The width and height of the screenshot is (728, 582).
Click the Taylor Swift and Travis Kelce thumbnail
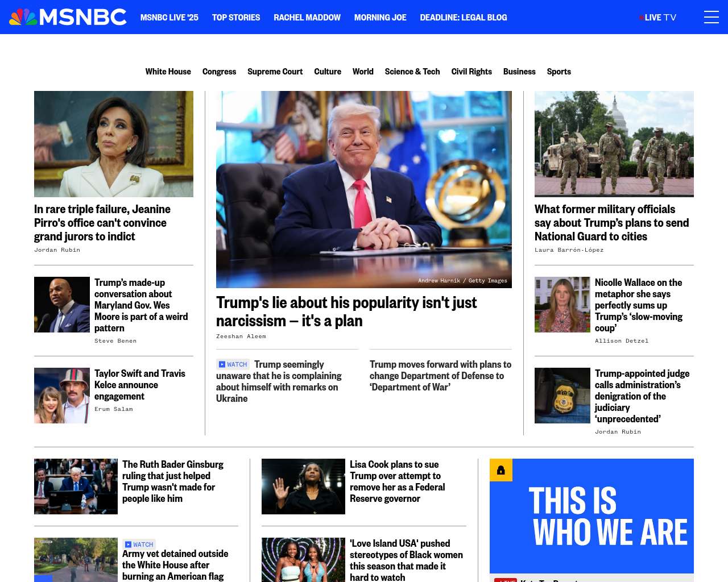point(62,396)
